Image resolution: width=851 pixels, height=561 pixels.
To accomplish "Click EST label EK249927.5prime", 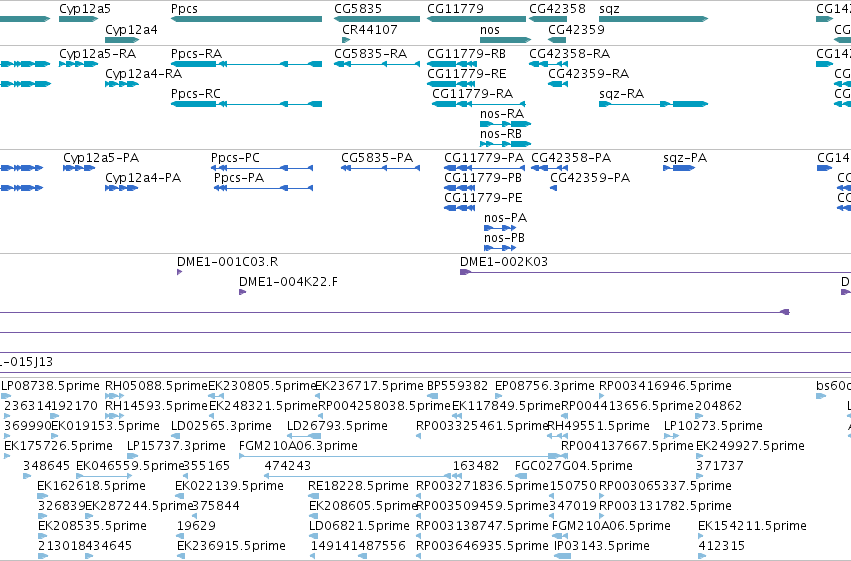I will (750, 446).
